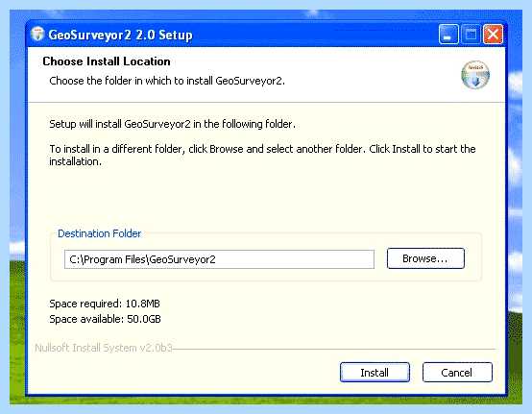Click the disabled maximize button

471,35
